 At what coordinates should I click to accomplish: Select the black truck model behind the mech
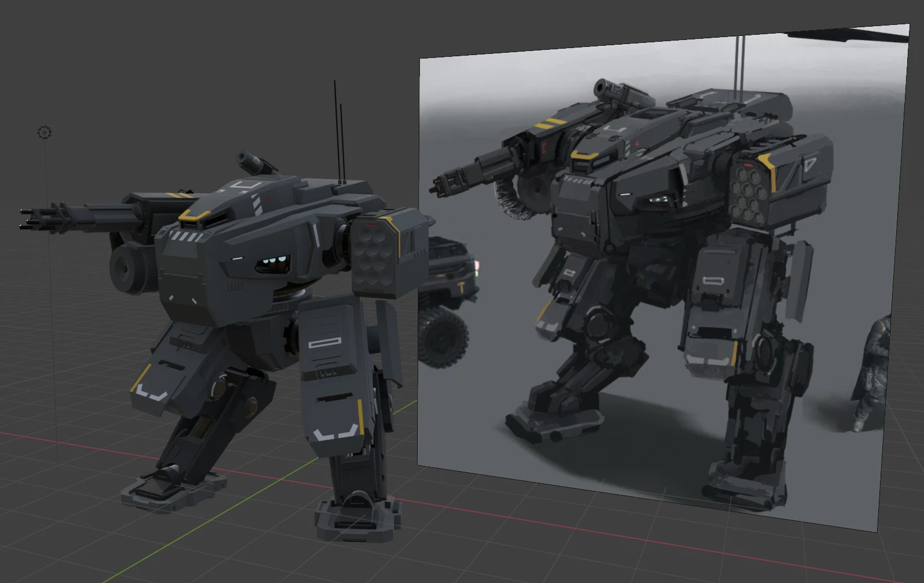coord(448,301)
